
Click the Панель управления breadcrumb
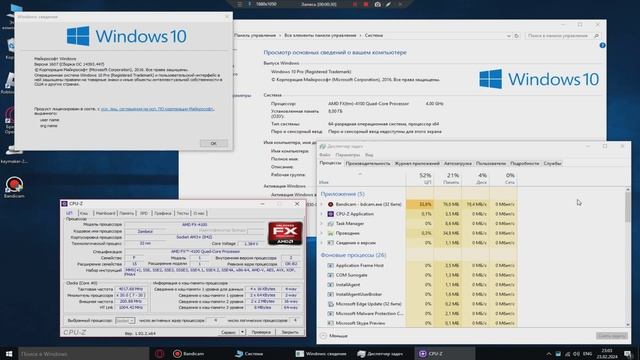pos(255,36)
